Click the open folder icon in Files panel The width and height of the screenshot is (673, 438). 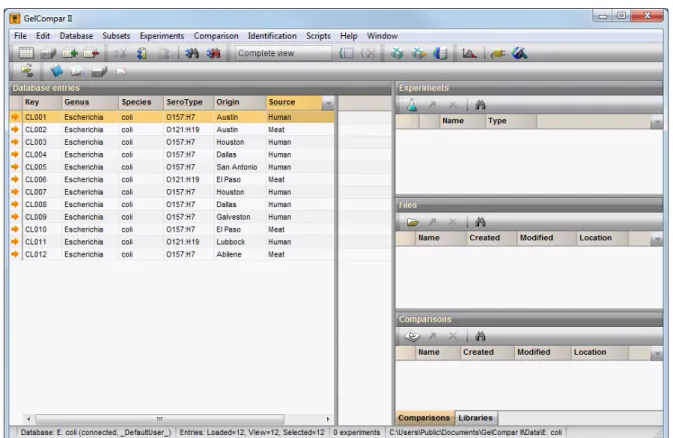tap(412, 222)
